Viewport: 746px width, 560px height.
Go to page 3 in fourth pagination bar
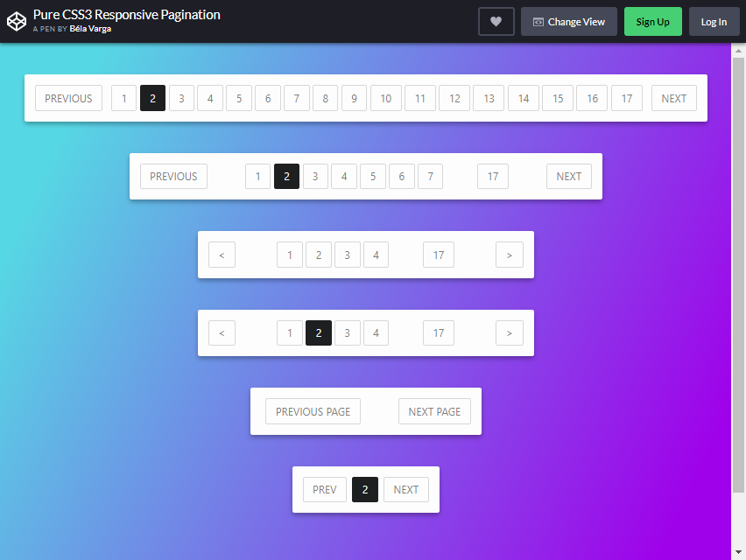(348, 332)
